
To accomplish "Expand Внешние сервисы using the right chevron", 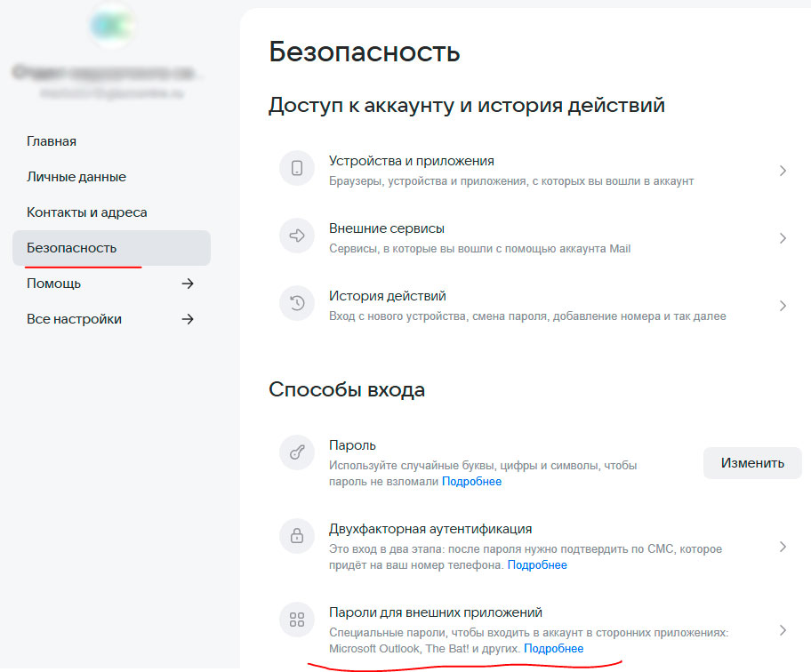I will click(x=783, y=238).
